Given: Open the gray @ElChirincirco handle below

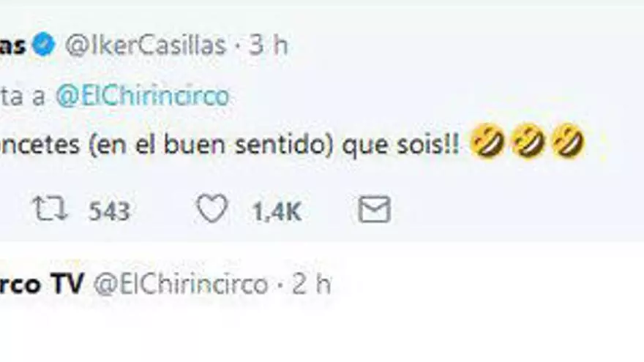Looking at the screenshot, I should click(181, 284).
